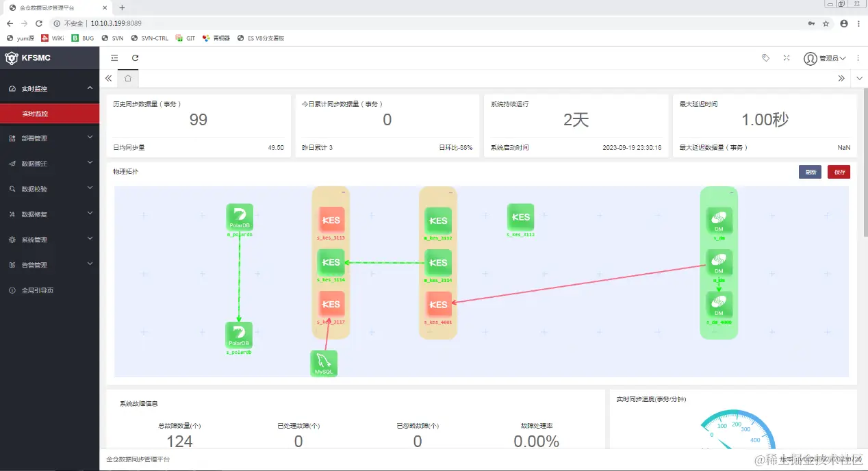This screenshot has width=868, height=471.
Task: Collapse the sidebar with the fold icon
Action: (114, 58)
